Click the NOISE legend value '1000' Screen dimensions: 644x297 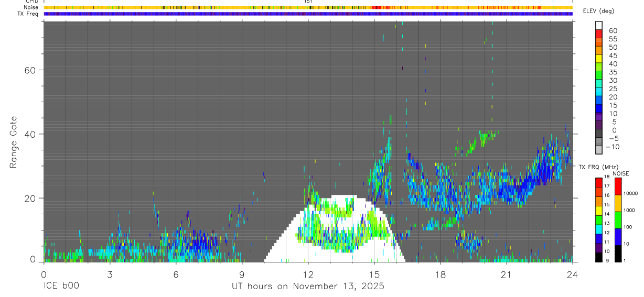point(629,211)
